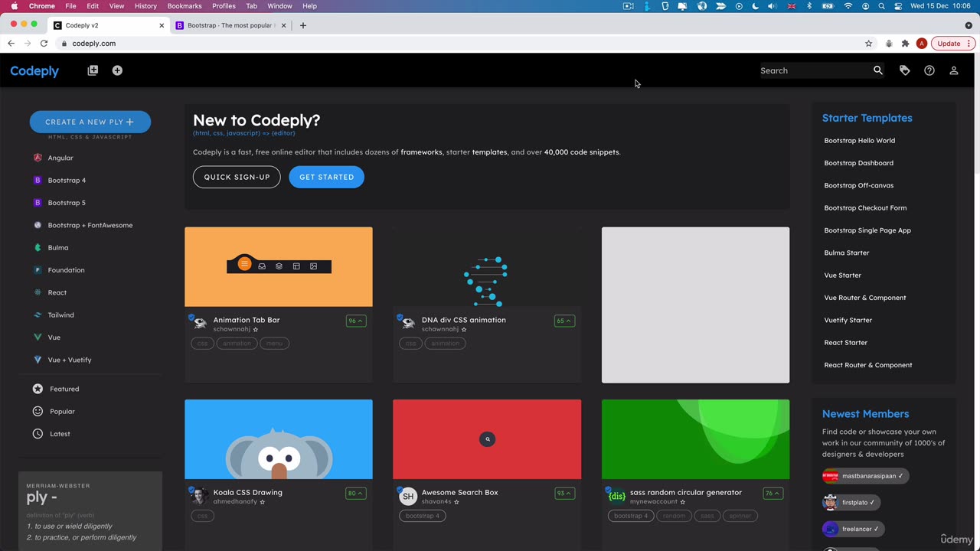Upvote Animation Tab Bar (96)
The width and height of the screenshot is (980, 551).
(x=356, y=321)
